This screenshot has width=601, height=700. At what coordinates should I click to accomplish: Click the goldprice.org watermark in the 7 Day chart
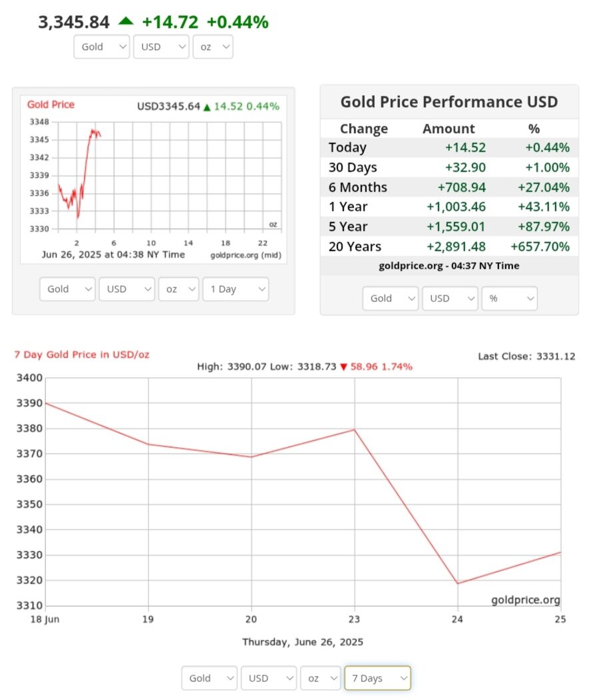(x=526, y=600)
